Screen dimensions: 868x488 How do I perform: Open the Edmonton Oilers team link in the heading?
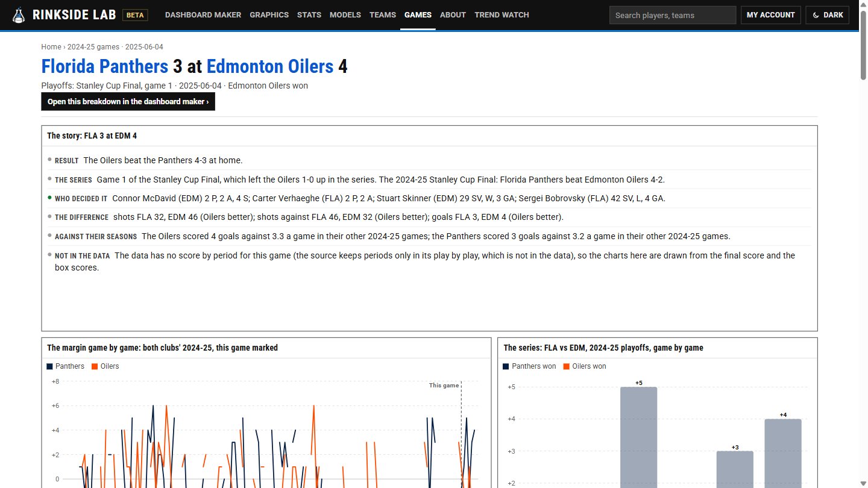(270, 66)
